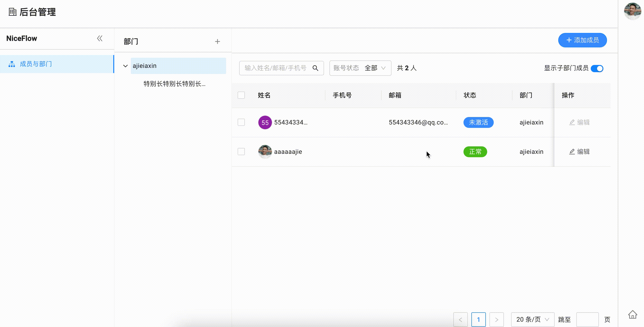Click the 添加成员 button

582,40
